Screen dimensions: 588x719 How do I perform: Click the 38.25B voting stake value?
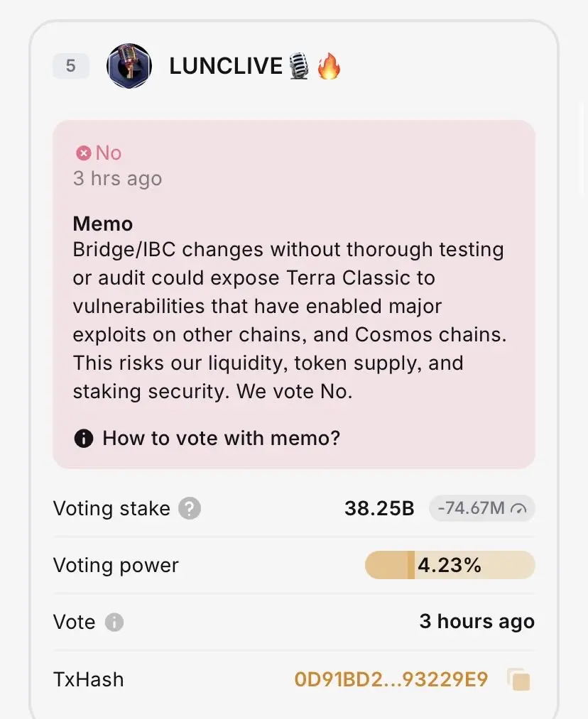click(379, 508)
